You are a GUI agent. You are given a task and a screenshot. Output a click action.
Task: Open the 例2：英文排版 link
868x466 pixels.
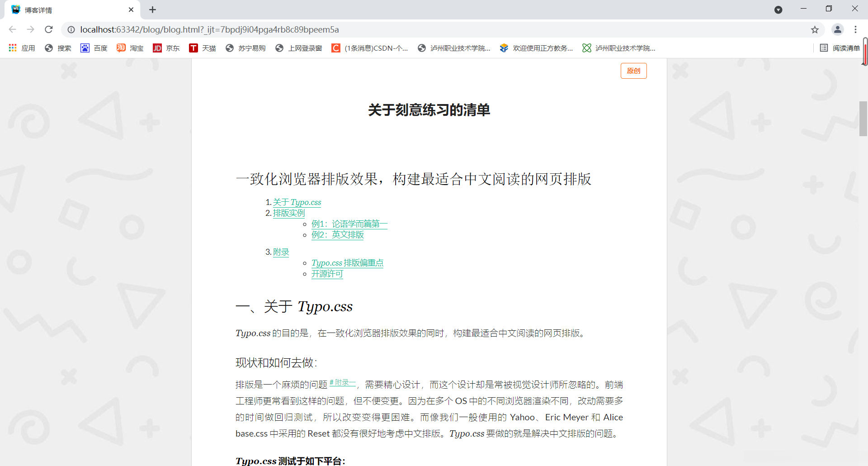(337, 235)
